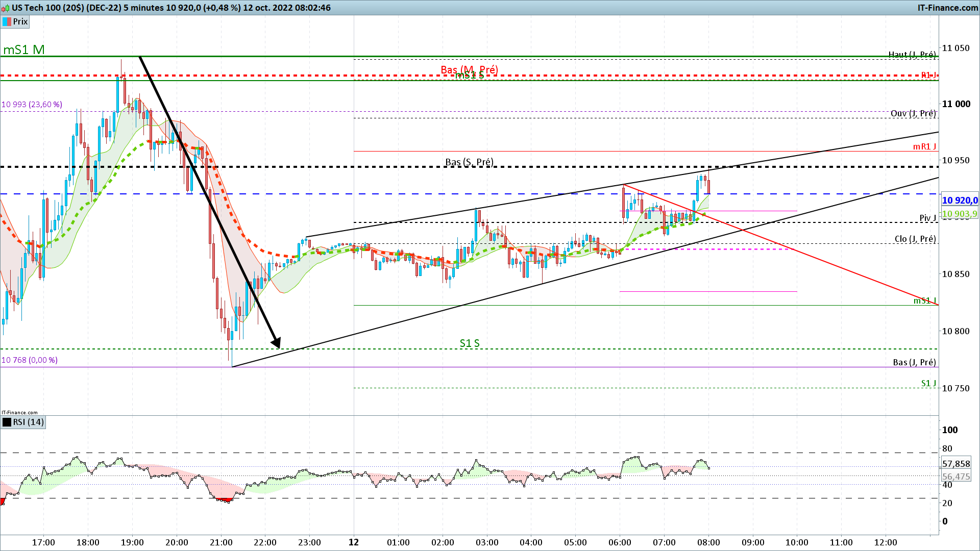Select the bold 12 date marker on time axis
This screenshot has height=551, width=980.
click(x=354, y=542)
